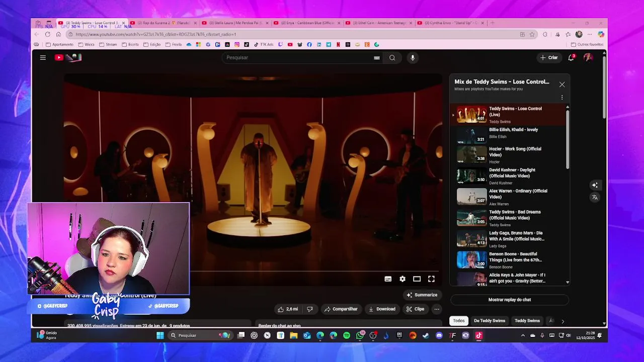
Task: Click the Compartilhar share button
Action: coord(341,309)
